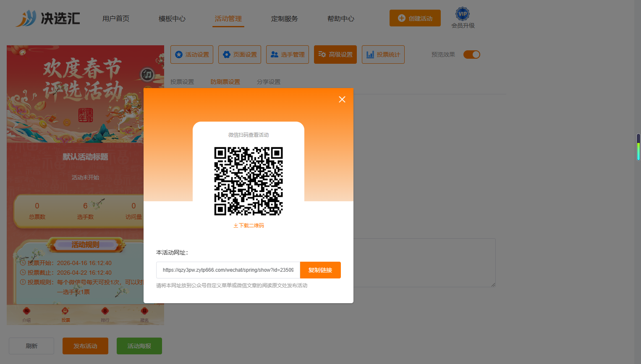Select the 高级设置 toolbar button
The height and width of the screenshot is (364, 641).
coord(335,55)
